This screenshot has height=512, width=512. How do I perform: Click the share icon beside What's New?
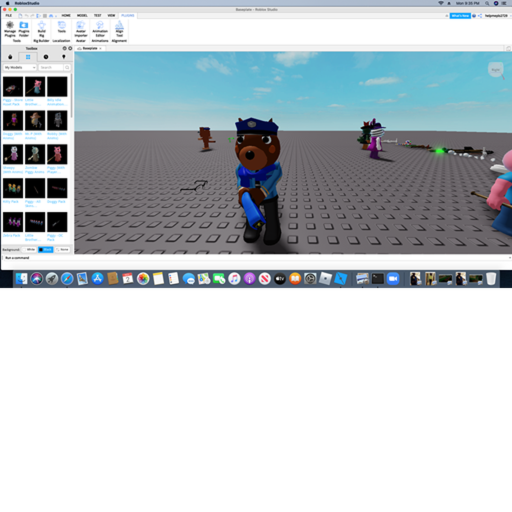click(480, 16)
